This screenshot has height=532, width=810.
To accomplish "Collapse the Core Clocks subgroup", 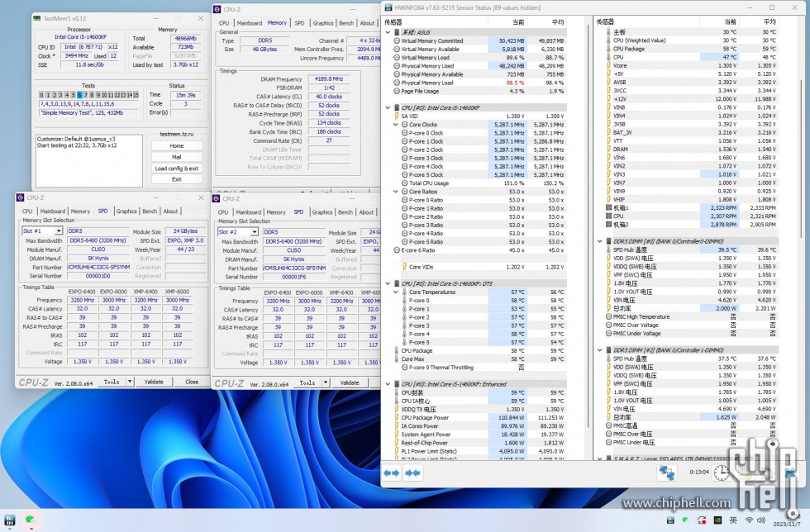I will click(x=396, y=125).
